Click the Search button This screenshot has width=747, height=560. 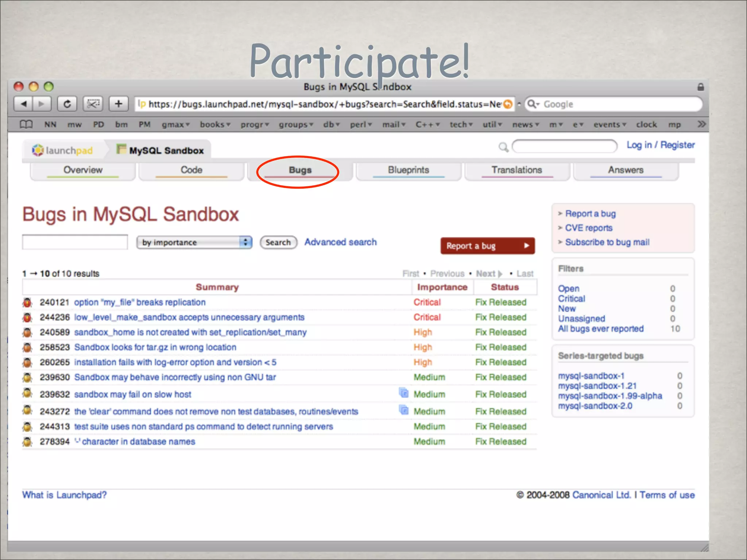pyautogui.click(x=278, y=242)
